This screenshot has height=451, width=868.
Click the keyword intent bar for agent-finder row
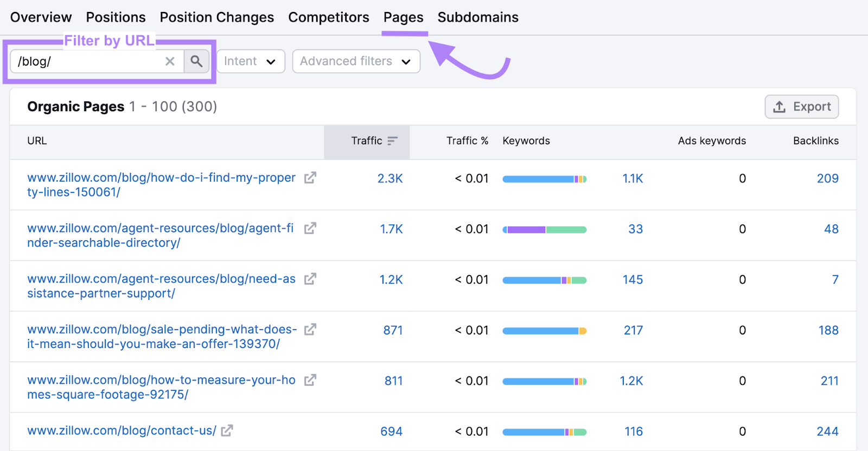click(544, 230)
